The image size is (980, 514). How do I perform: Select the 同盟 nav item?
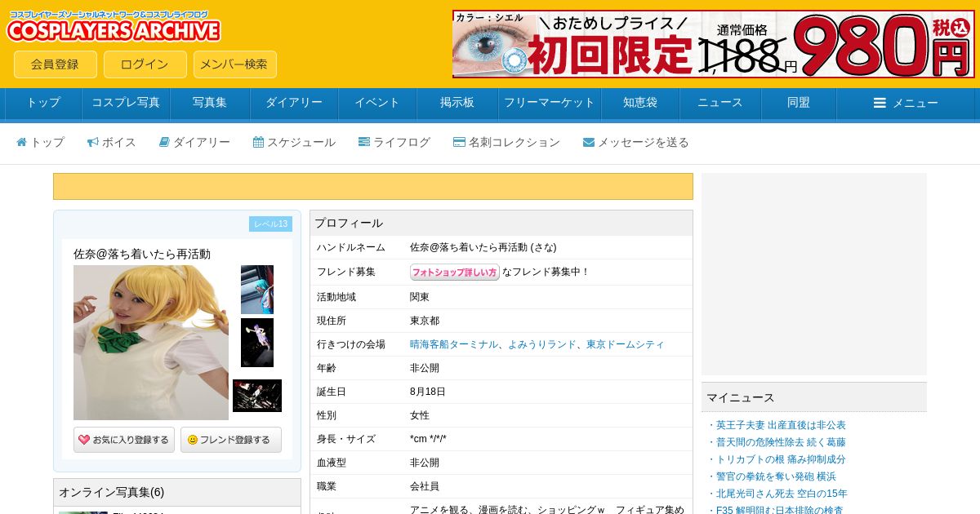[799, 103]
